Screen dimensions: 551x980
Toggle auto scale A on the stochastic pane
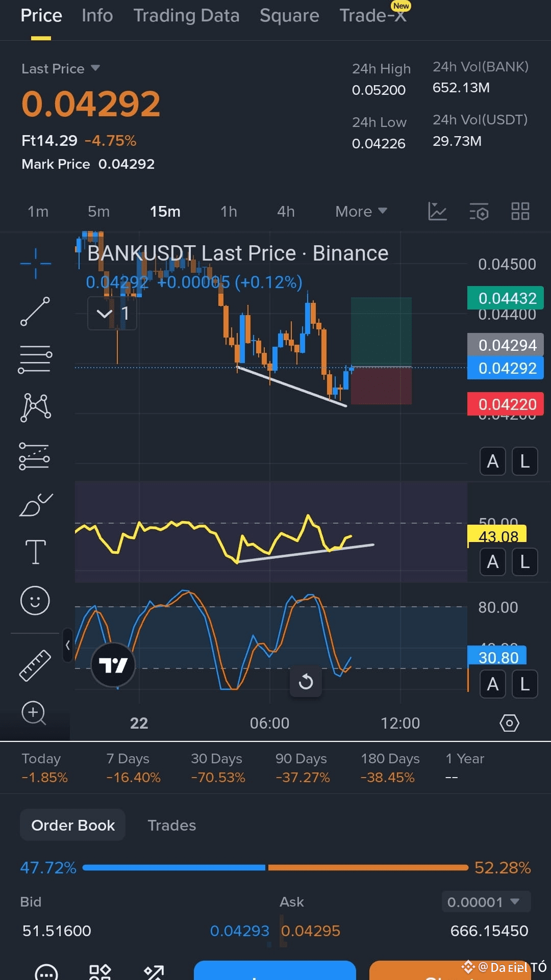(x=493, y=684)
